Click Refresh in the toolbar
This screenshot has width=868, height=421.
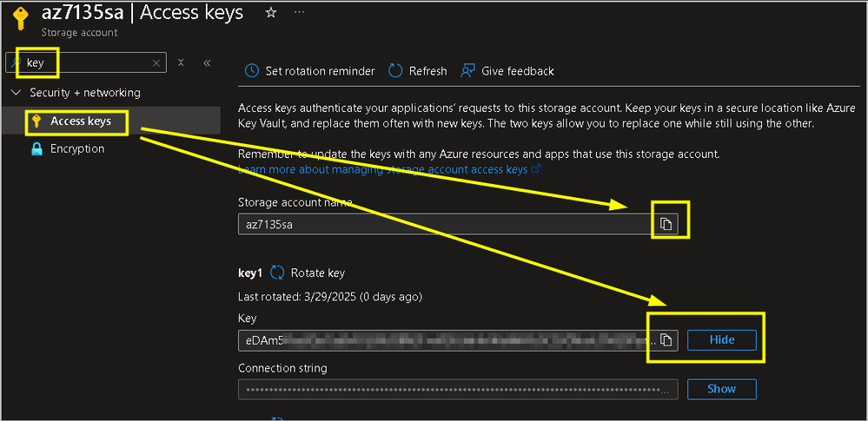coord(417,71)
